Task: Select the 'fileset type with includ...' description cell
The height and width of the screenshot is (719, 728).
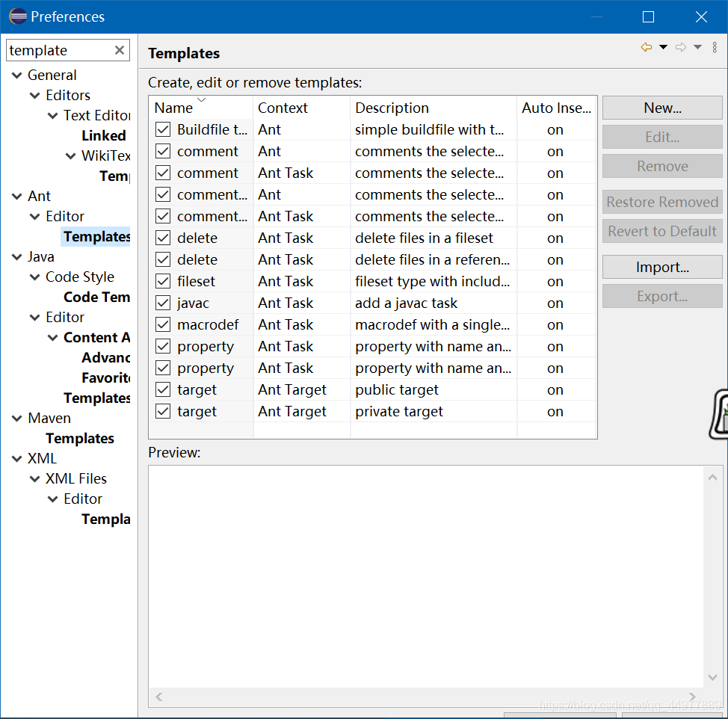Action: pos(432,281)
